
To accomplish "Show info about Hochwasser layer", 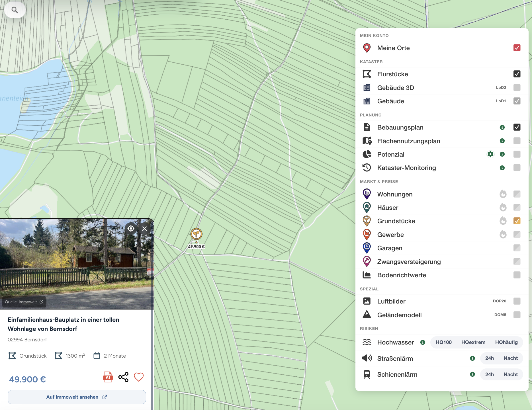I will coord(423,343).
